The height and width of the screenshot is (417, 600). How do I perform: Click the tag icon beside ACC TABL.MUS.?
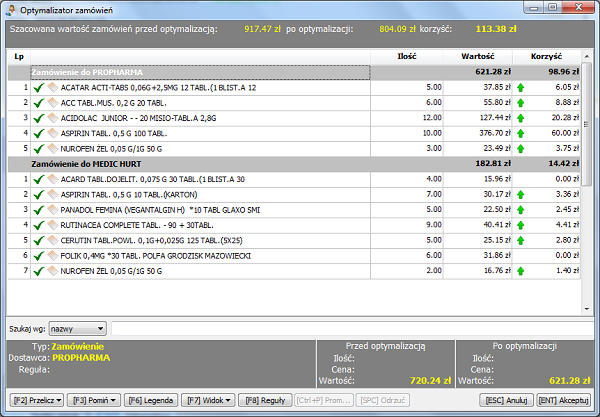click(x=52, y=103)
